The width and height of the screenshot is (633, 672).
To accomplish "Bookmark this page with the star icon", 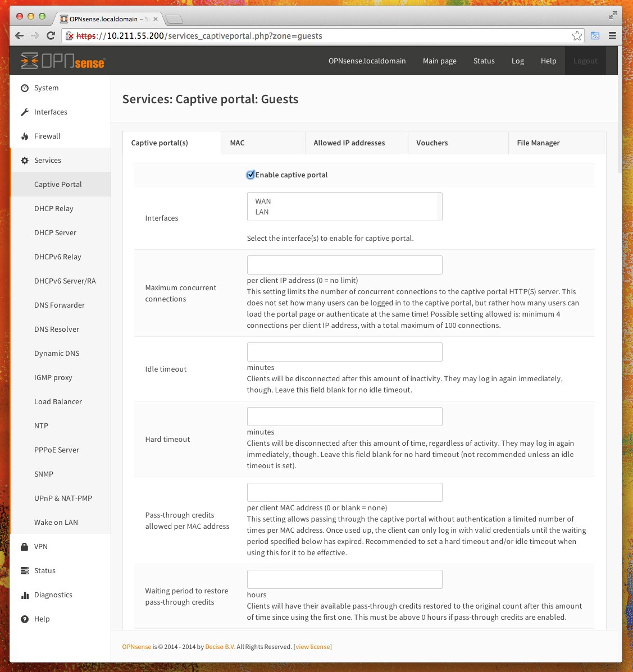I will click(577, 35).
